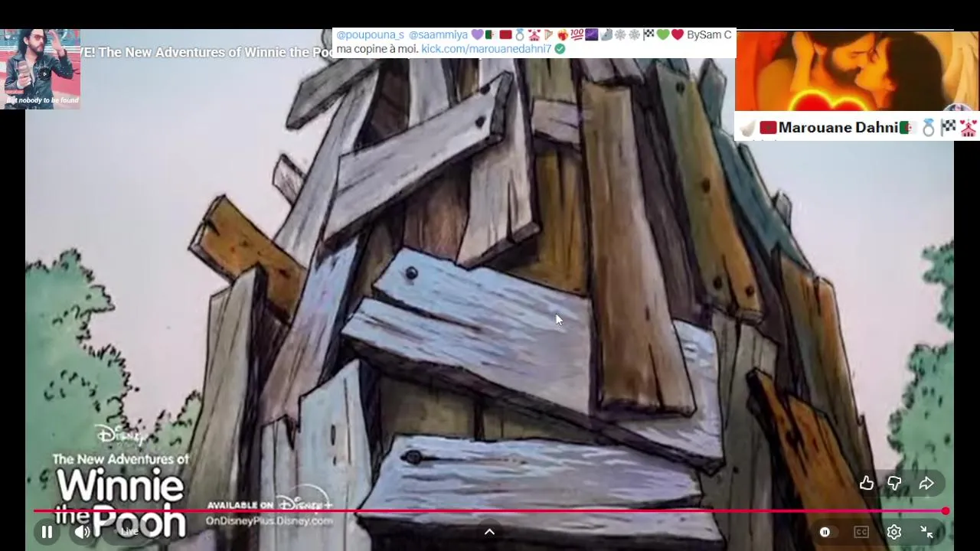Click the Live indicator badge
The height and width of the screenshot is (551, 980).
pos(129,532)
